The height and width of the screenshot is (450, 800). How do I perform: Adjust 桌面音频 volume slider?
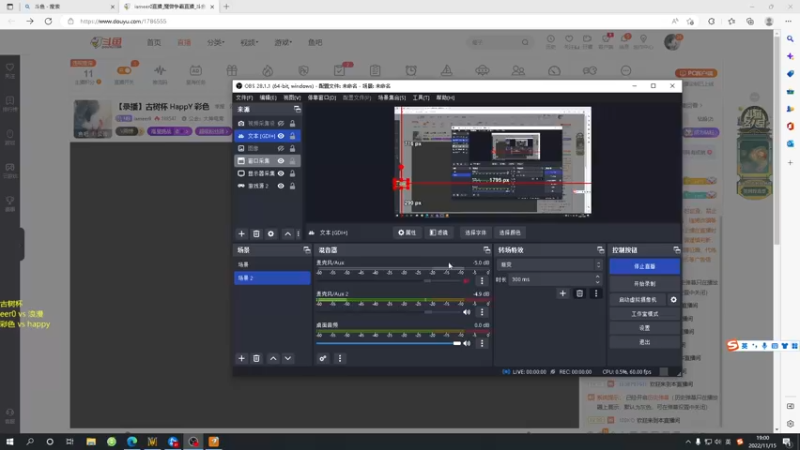click(389, 343)
